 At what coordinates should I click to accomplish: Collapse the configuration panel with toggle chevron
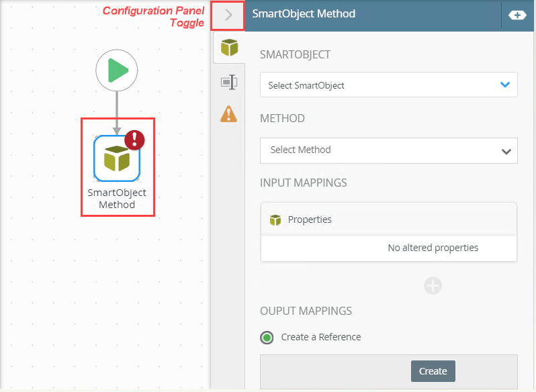[228, 15]
